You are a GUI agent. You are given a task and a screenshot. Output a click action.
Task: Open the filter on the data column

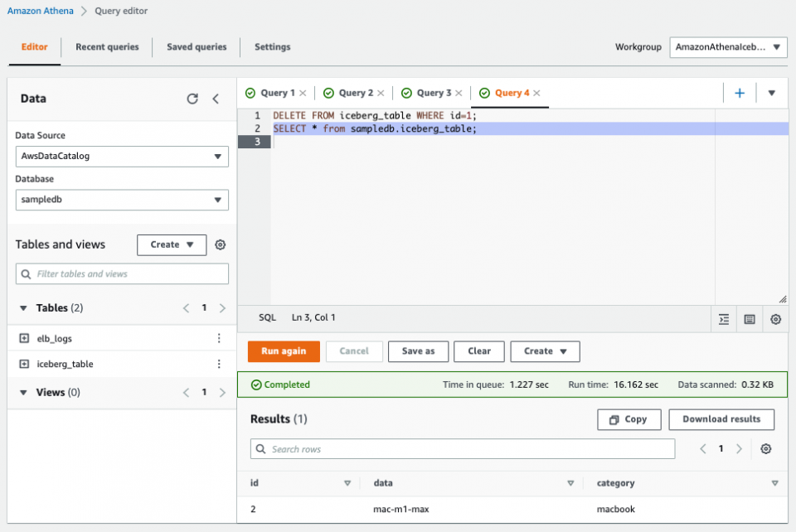[570, 483]
